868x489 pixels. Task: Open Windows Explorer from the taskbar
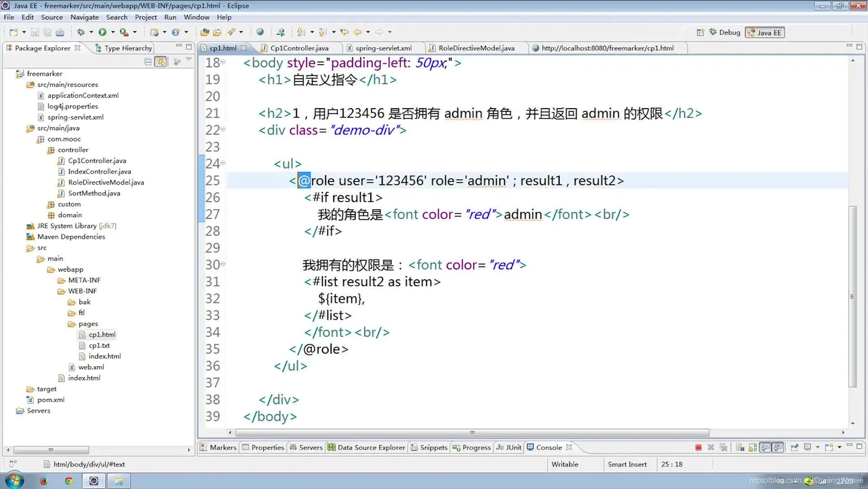coord(118,481)
